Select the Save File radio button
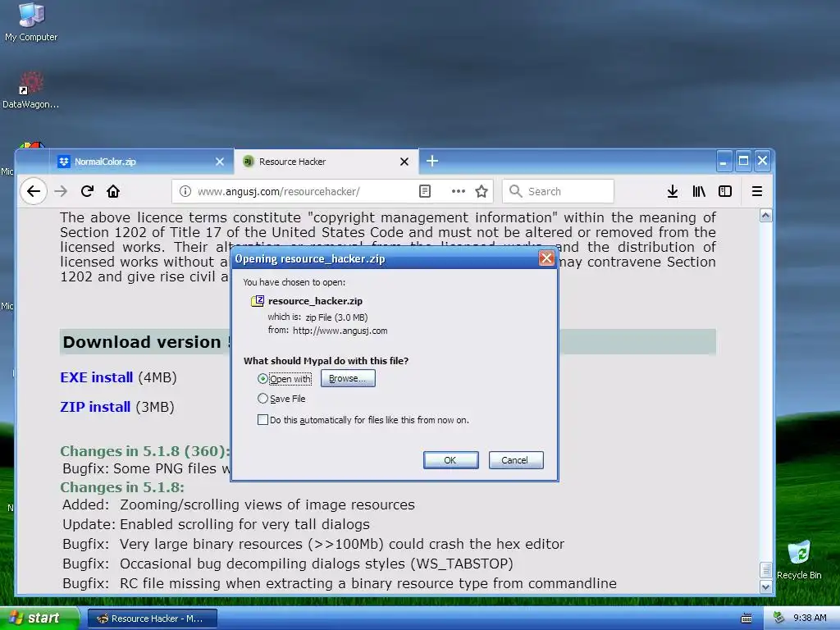Image resolution: width=840 pixels, height=630 pixels. click(262, 399)
